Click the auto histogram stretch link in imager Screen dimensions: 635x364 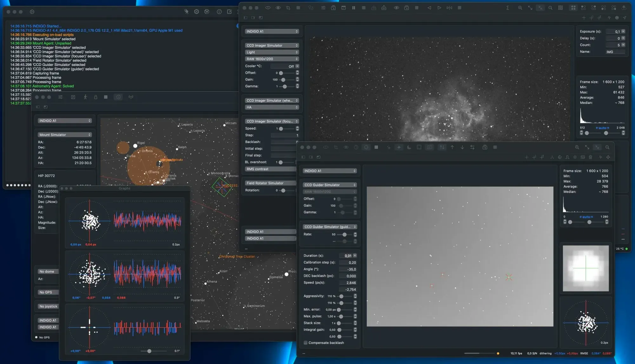click(x=602, y=128)
